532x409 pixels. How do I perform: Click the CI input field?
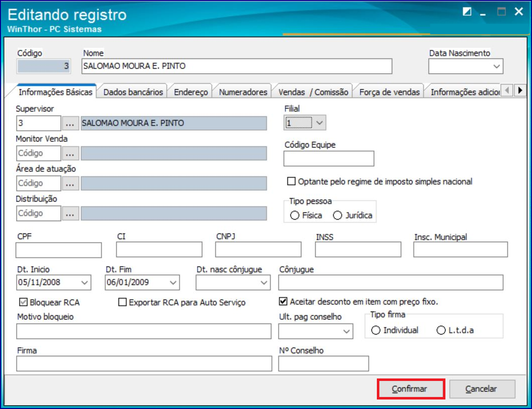(159, 250)
